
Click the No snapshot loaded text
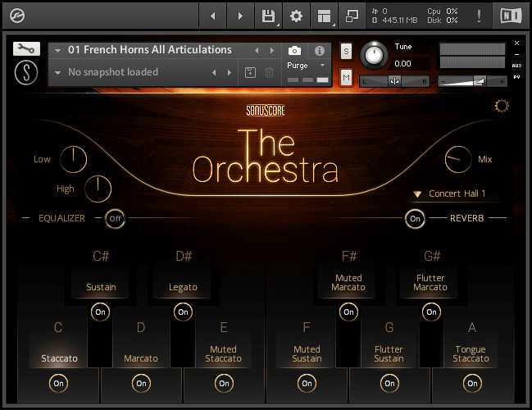113,72
